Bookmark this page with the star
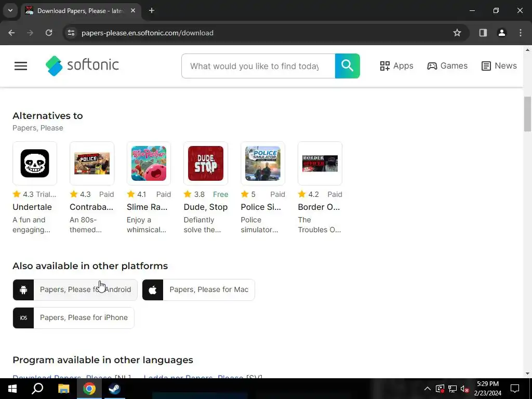Screen dimensions: 532x399 click(457, 33)
